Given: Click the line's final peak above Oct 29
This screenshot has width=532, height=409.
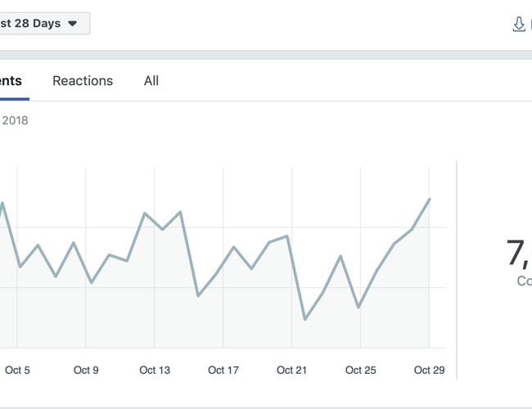Looking at the screenshot, I should point(429,199).
